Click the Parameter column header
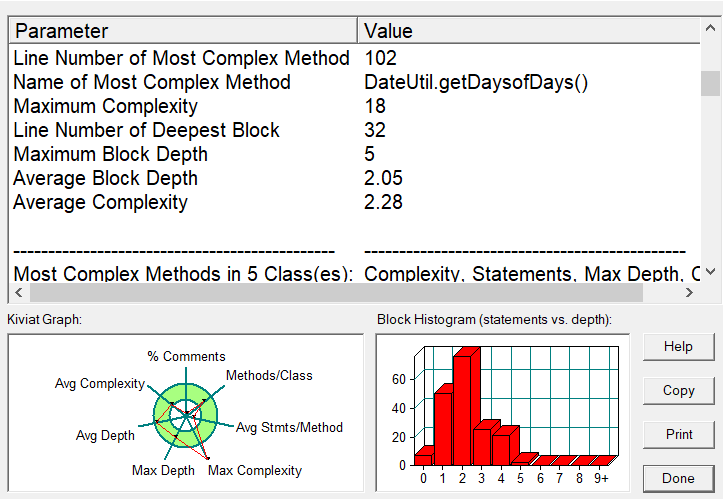 [183, 31]
